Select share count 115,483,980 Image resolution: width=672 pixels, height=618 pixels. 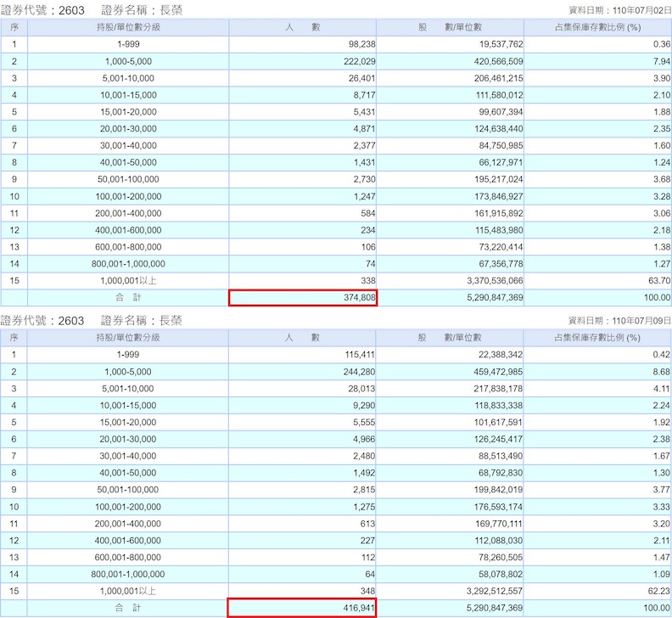(498, 230)
